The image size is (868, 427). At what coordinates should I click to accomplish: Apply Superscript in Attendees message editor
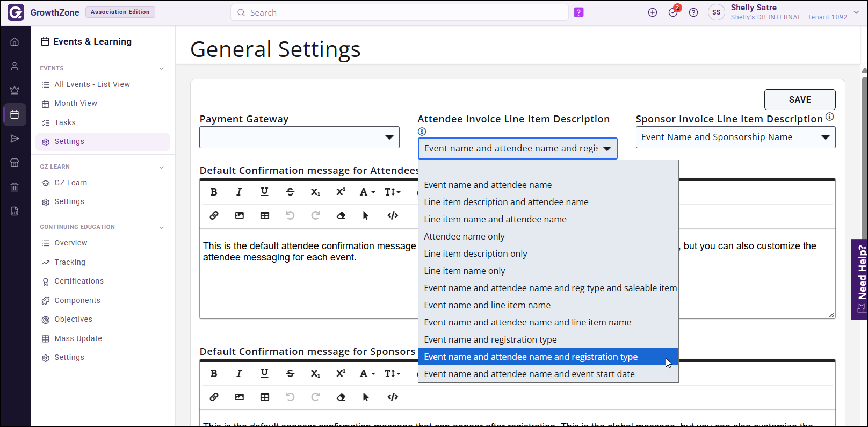pos(341,192)
